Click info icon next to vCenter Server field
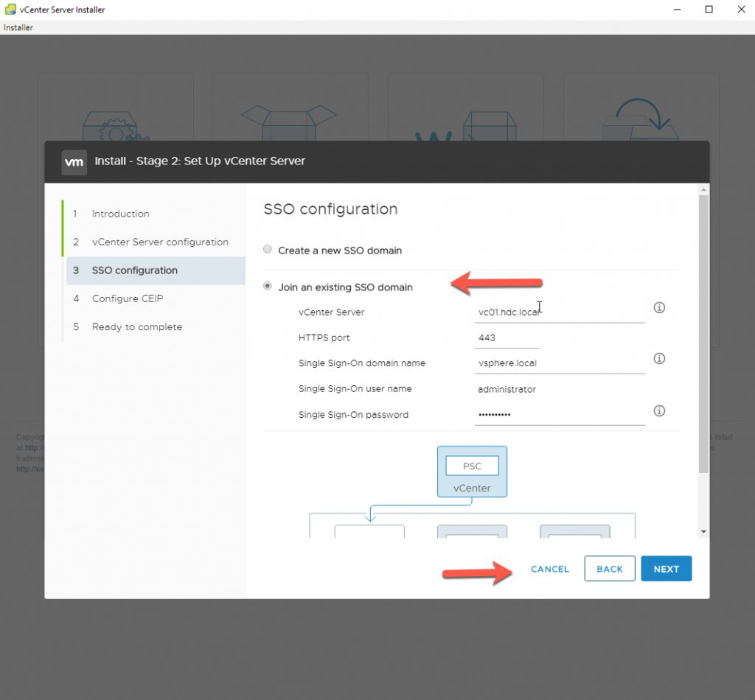The height and width of the screenshot is (700, 755). (x=659, y=307)
